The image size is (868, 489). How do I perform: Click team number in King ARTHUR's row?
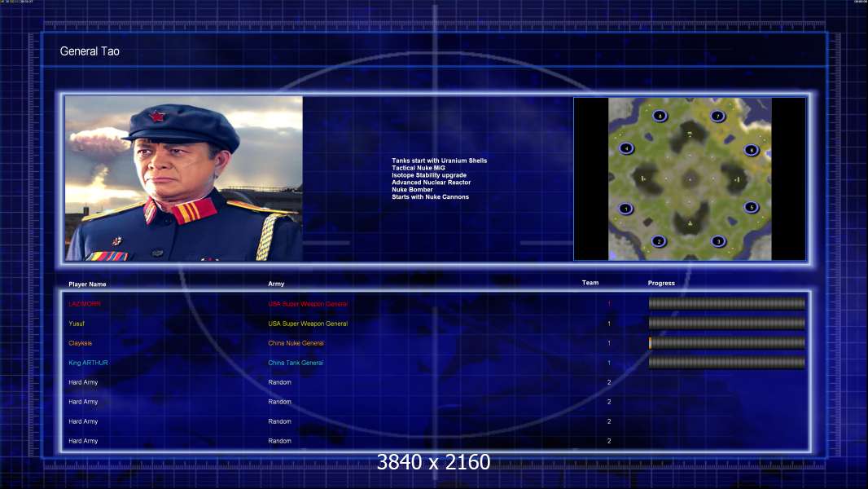(609, 363)
